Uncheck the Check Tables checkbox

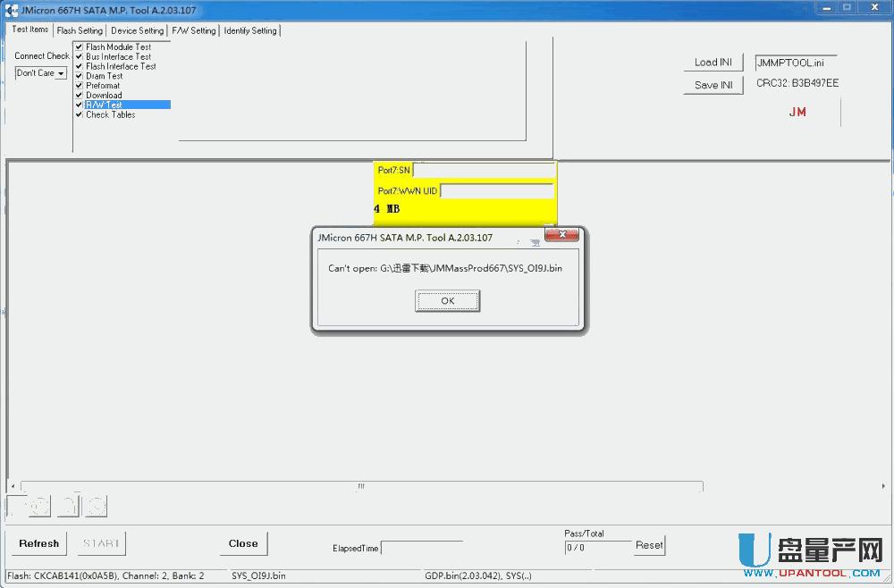tap(79, 114)
